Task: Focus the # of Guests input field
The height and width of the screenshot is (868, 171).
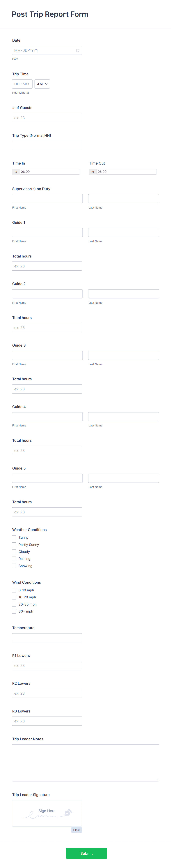Action: point(47,118)
